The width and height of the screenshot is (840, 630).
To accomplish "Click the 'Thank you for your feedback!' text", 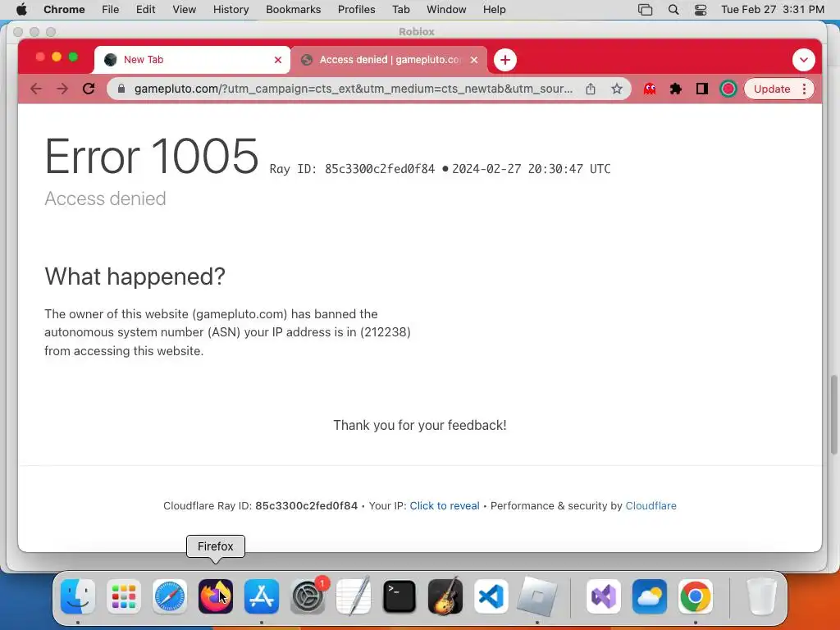I will point(420,426).
